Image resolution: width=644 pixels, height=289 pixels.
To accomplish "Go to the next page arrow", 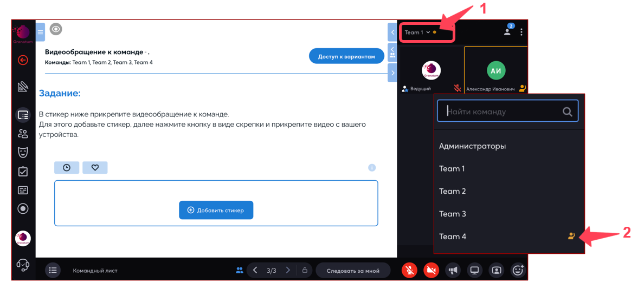I will pos(288,271).
